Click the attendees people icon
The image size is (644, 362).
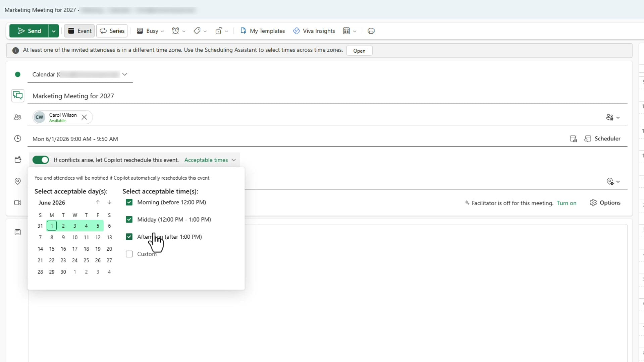[18, 117]
